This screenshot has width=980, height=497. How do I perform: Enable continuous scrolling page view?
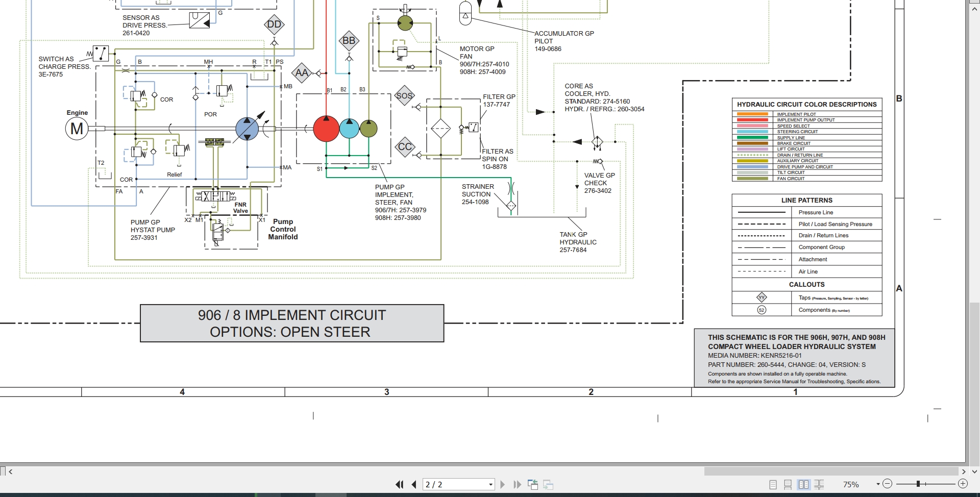[x=788, y=484]
